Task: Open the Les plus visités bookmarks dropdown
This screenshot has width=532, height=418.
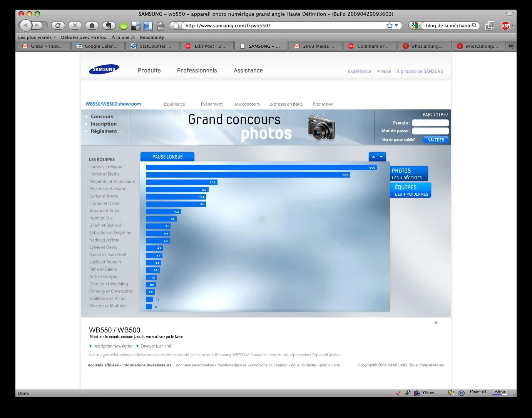Action: (x=37, y=37)
